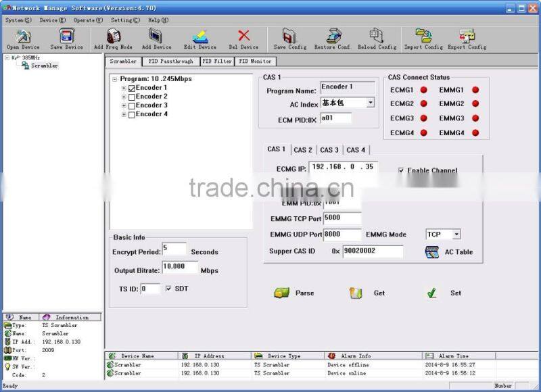Check the Encoder 4 checkbox
This screenshot has width=541, height=392.
pos(131,115)
